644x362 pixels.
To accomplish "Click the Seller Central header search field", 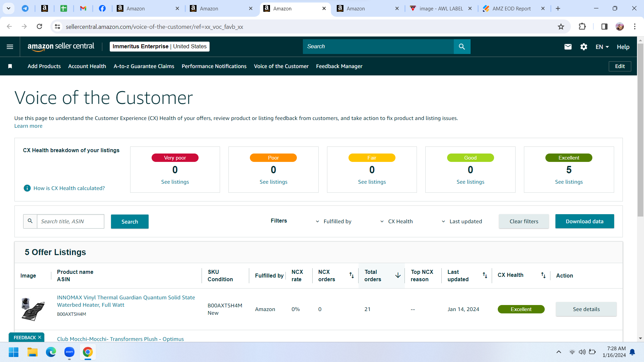I will tap(378, 47).
